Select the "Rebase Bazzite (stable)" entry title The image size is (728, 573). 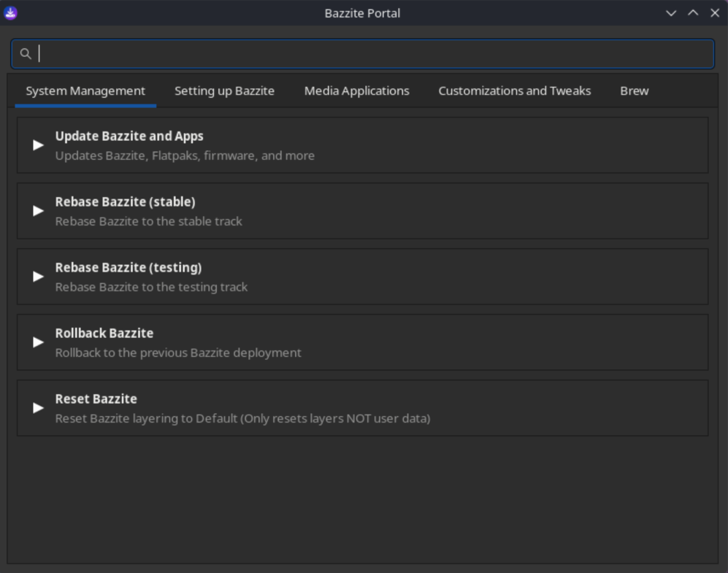tap(125, 202)
